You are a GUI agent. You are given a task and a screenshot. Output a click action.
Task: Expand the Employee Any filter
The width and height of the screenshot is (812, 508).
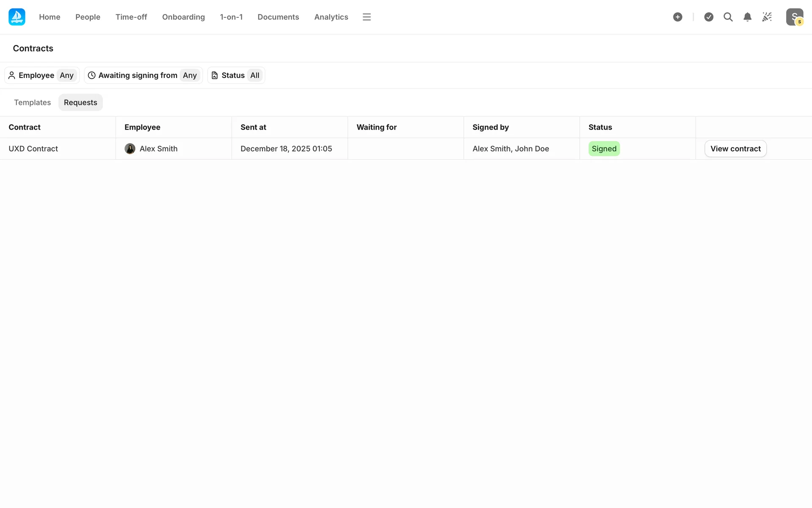tap(42, 75)
